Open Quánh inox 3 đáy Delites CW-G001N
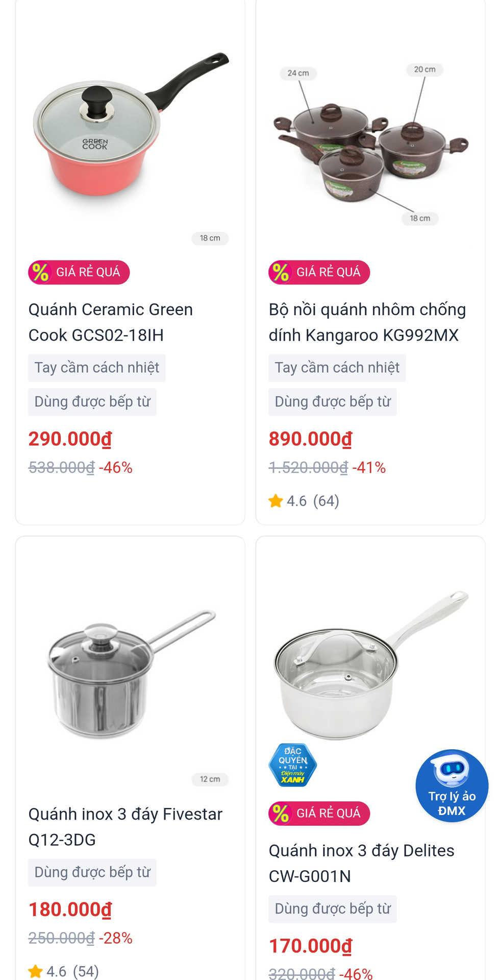500x980 pixels. (x=361, y=863)
